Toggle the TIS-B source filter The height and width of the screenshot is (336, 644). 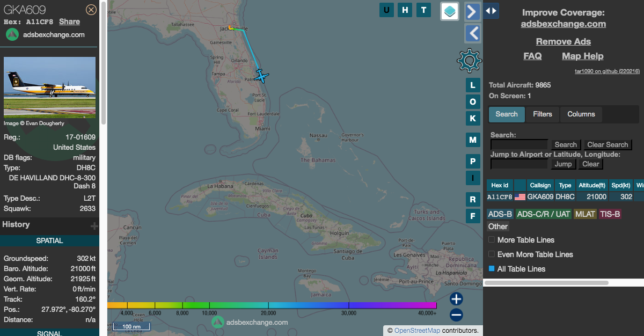pyautogui.click(x=610, y=214)
